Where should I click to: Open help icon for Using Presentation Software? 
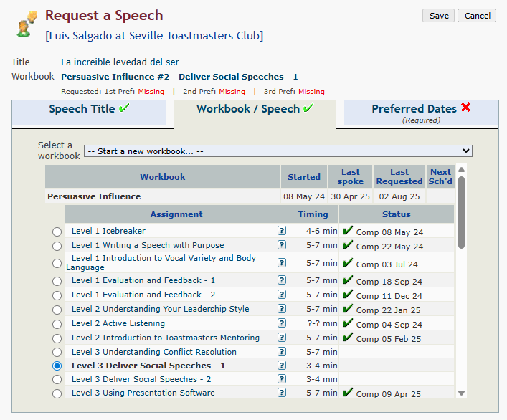click(282, 393)
